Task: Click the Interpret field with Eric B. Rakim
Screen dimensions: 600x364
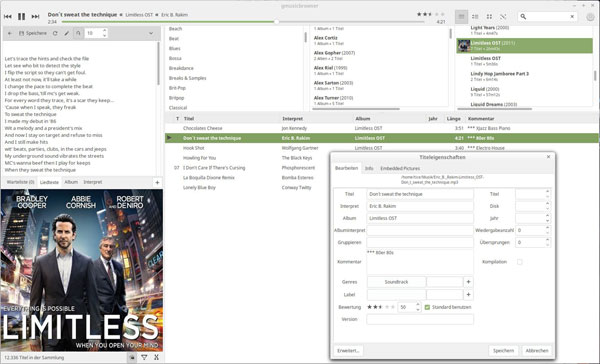Action: tap(420, 206)
